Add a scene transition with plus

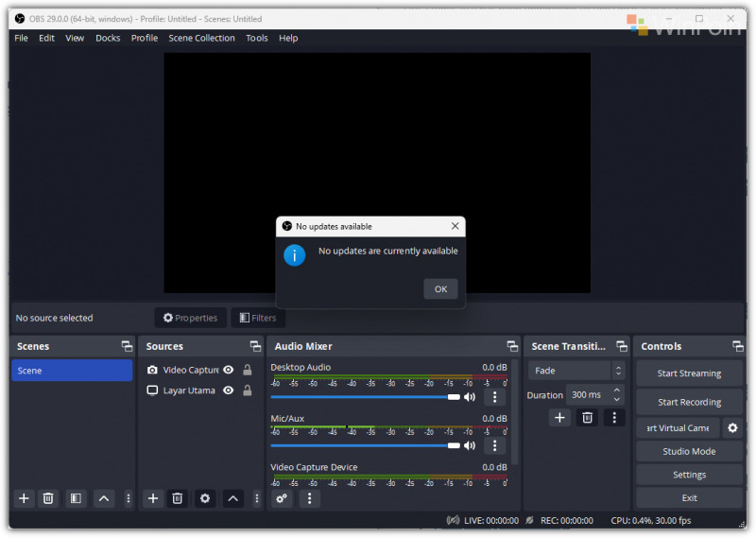coord(559,417)
